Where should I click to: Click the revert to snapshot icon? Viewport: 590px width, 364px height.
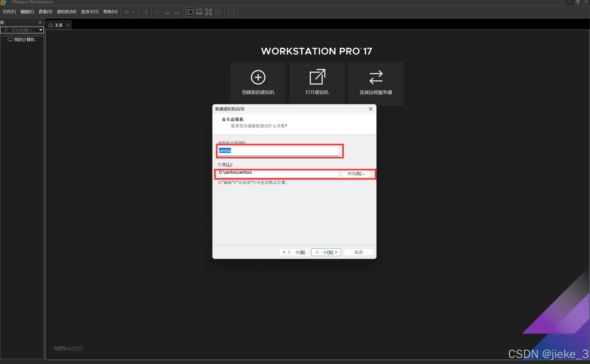click(167, 12)
